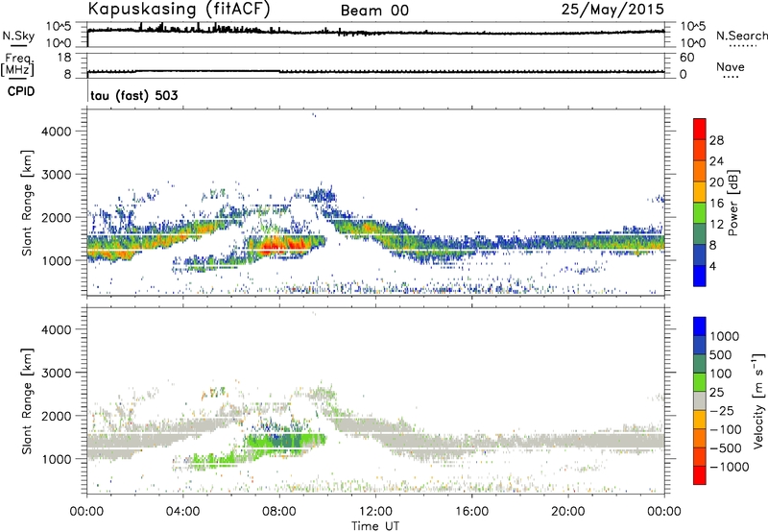768x532 pixels.
Task: Select the 04:00 time axis tick label
Action: 183,512
